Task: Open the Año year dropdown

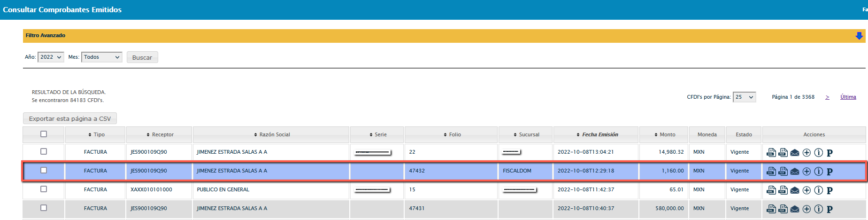Action: 51,57
